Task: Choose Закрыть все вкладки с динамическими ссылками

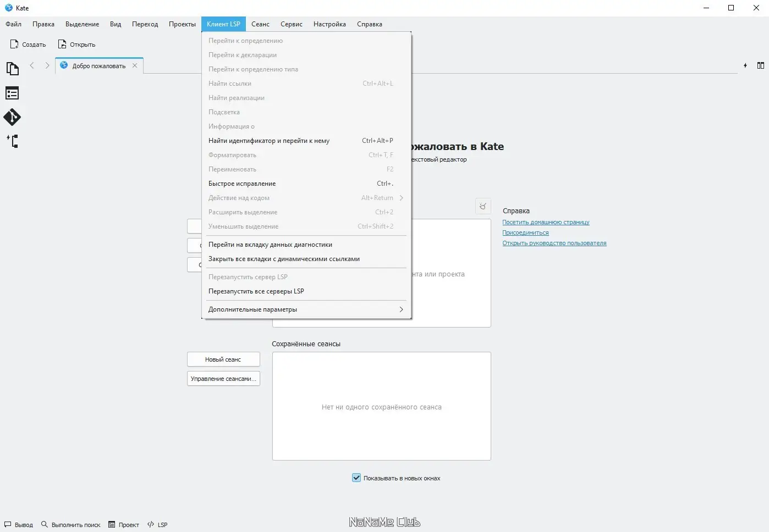Action: point(306,259)
